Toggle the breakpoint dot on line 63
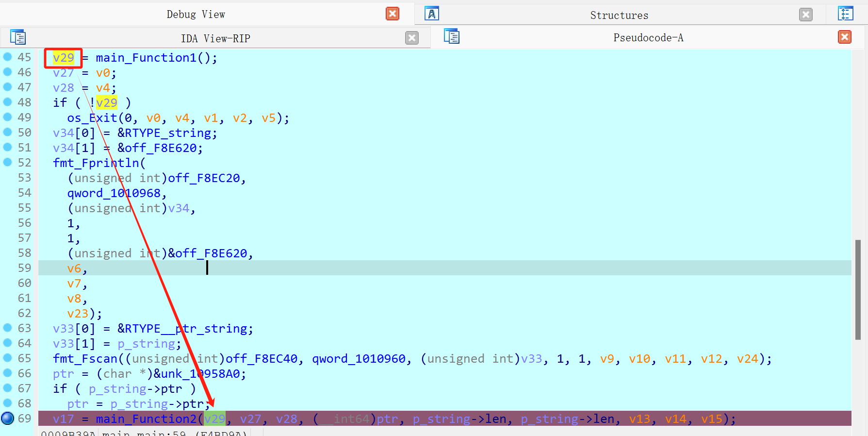This screenshot has height=436, width=868. tap(8, 328)
